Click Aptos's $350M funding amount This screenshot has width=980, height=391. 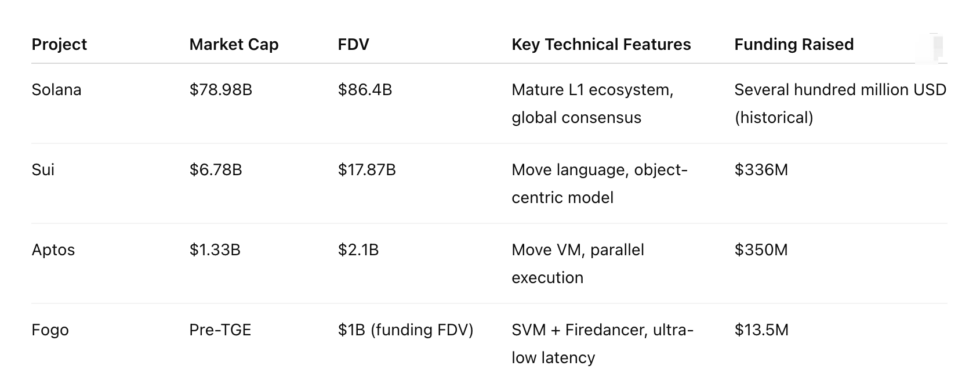tap(761, 250)
